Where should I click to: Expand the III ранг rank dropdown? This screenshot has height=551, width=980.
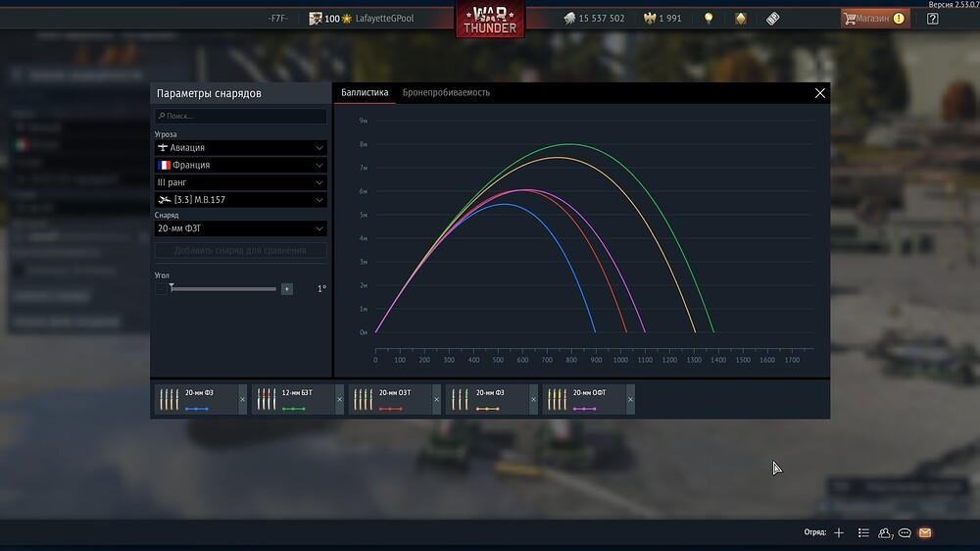240,182
